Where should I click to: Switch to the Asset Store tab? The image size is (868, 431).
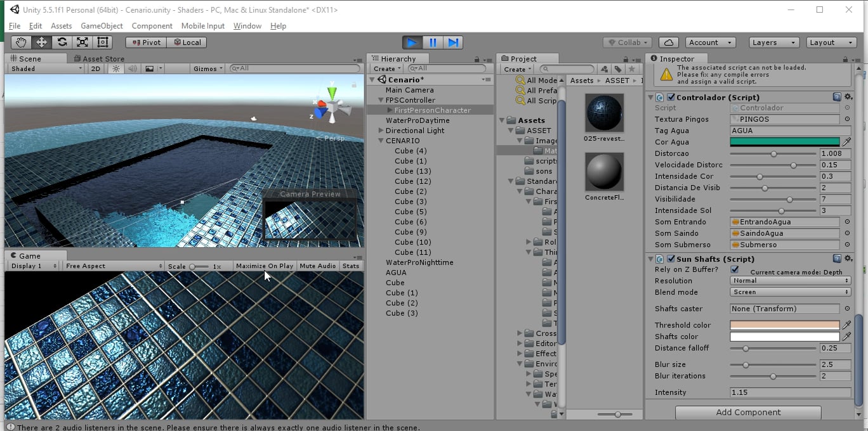coord(99,58)
